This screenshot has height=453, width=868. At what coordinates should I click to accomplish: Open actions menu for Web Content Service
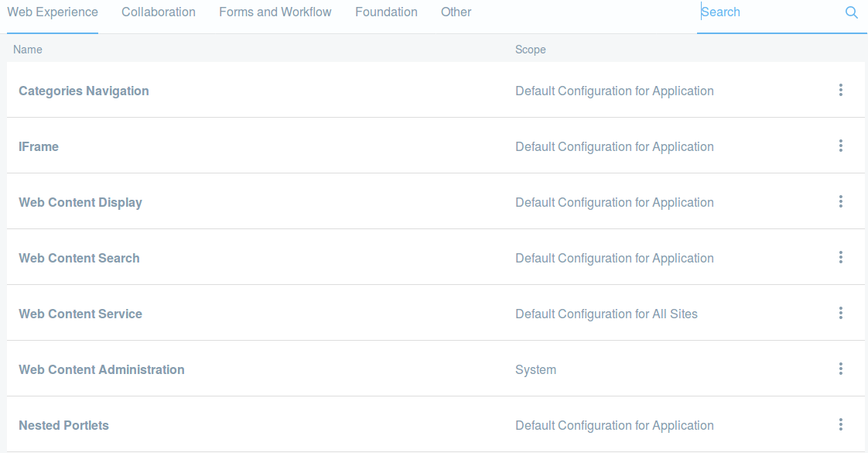coord(840,314)
